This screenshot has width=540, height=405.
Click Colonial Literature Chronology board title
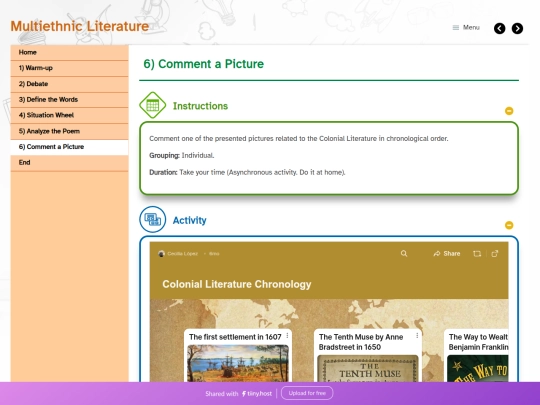(237, 284)
